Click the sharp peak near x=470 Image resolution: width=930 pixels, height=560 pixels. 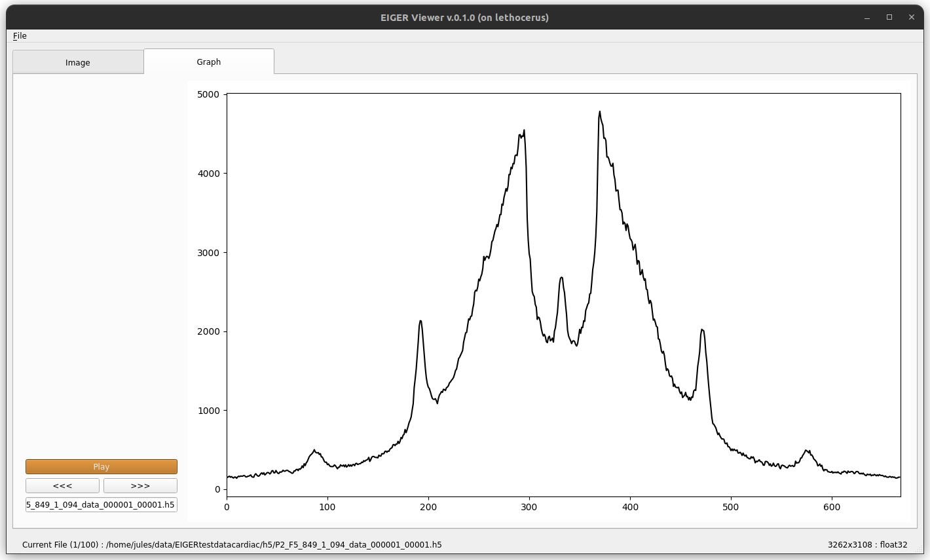click(702, 330)
